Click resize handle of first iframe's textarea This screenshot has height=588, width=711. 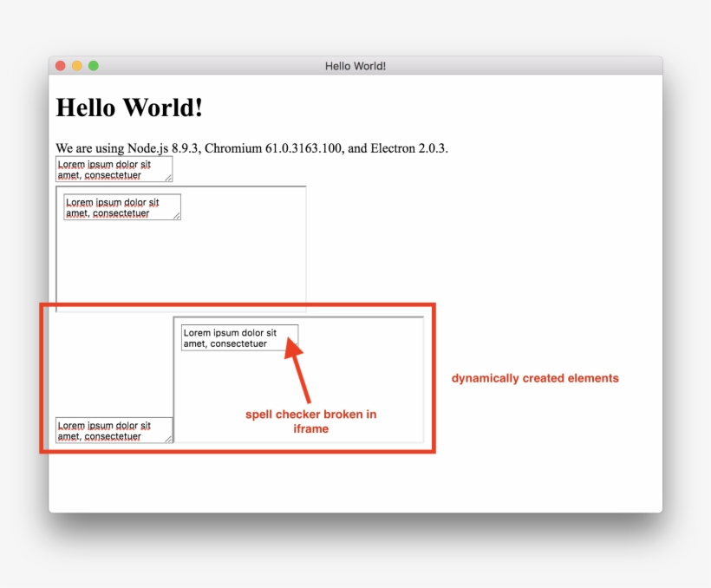pos(177,216)
